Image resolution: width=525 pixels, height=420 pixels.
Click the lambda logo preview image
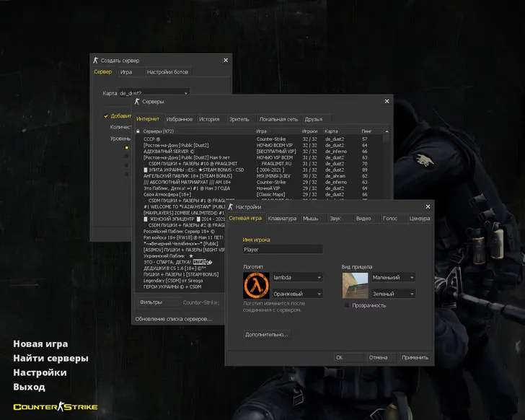tap(255, 285)
